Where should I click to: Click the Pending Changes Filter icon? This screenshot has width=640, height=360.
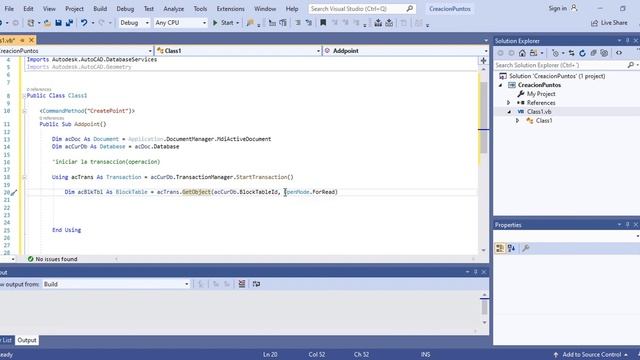click(555, 53)
